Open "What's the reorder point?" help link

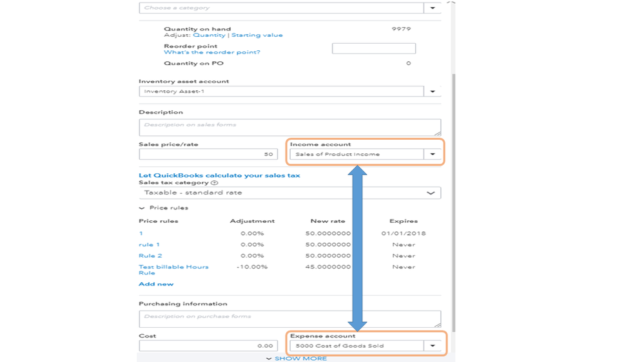[212, 52]
